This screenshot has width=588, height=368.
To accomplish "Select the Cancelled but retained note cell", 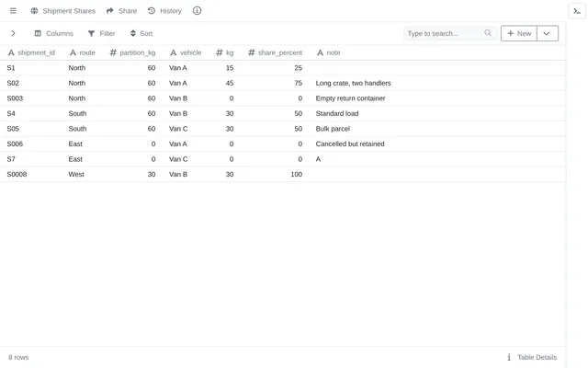I will tap(350, 144).
